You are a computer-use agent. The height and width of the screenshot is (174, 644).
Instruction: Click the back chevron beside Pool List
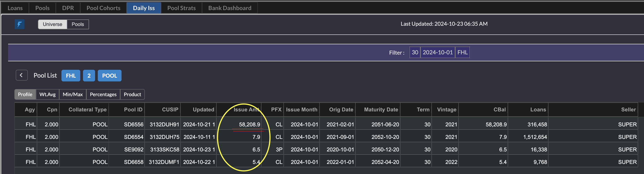pos(22,75)
